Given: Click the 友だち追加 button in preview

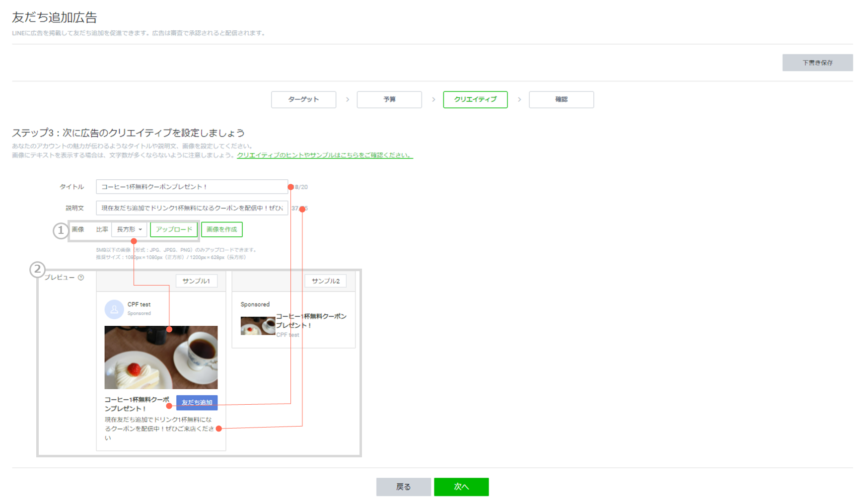Looking at the screenshot, I should (x=197, y=403).
